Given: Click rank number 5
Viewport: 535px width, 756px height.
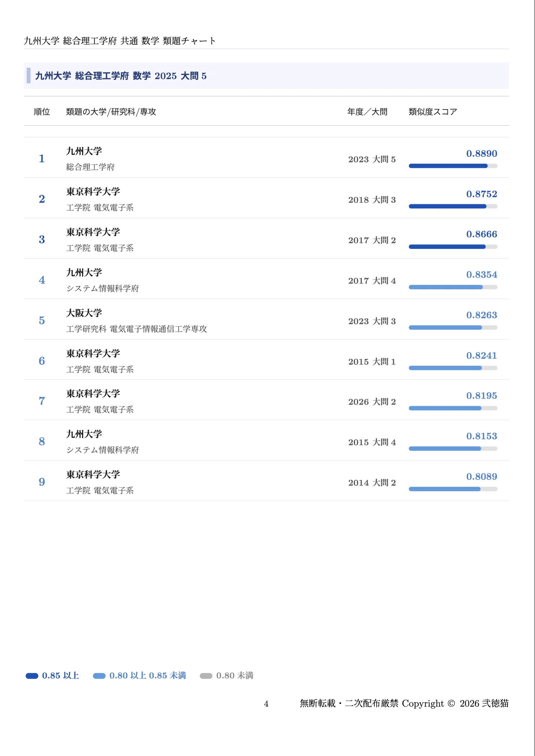Looking at the screenshot, I should [x=42, y=320].
